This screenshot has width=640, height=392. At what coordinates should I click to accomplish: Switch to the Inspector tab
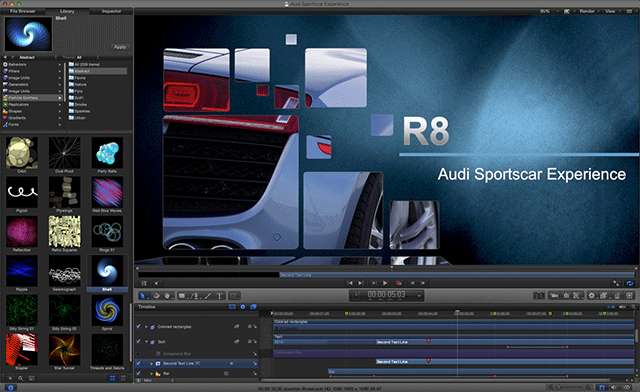[x=111, y=11]
